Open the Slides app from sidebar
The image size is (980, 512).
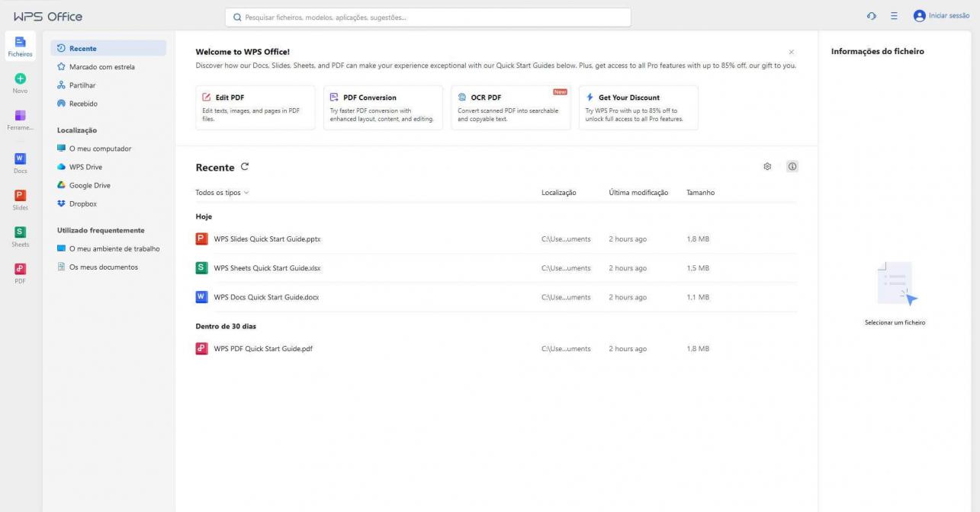(x=20, y=196)
